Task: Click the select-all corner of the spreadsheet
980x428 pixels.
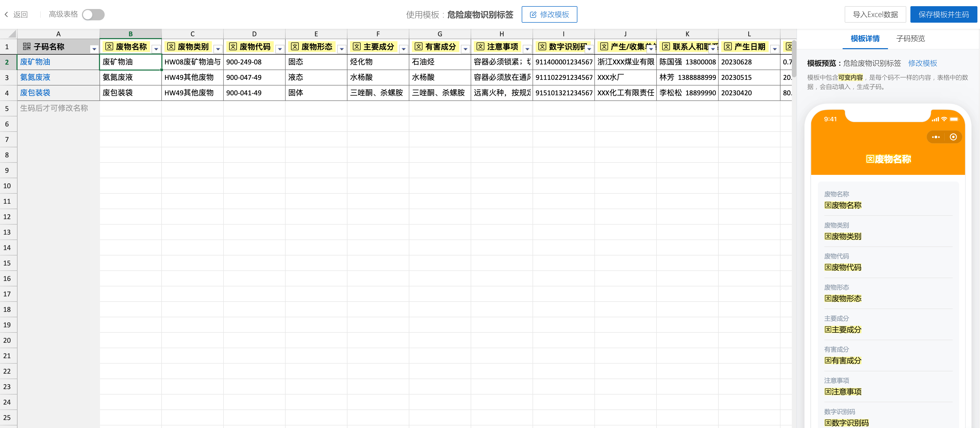Action: click(x=8, y=34)
